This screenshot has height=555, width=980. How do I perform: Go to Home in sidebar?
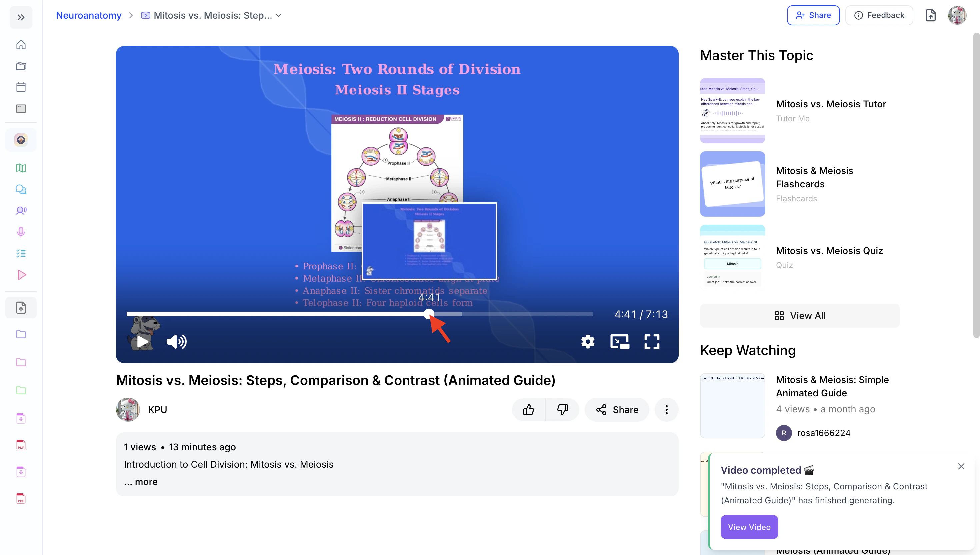21,45
